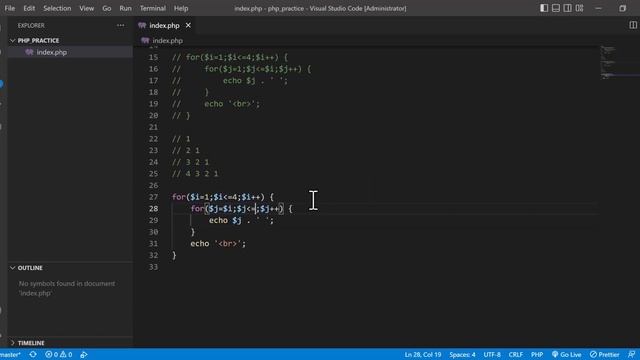
Task: Click the EXPLORER panel title
Action: (31, 25)
